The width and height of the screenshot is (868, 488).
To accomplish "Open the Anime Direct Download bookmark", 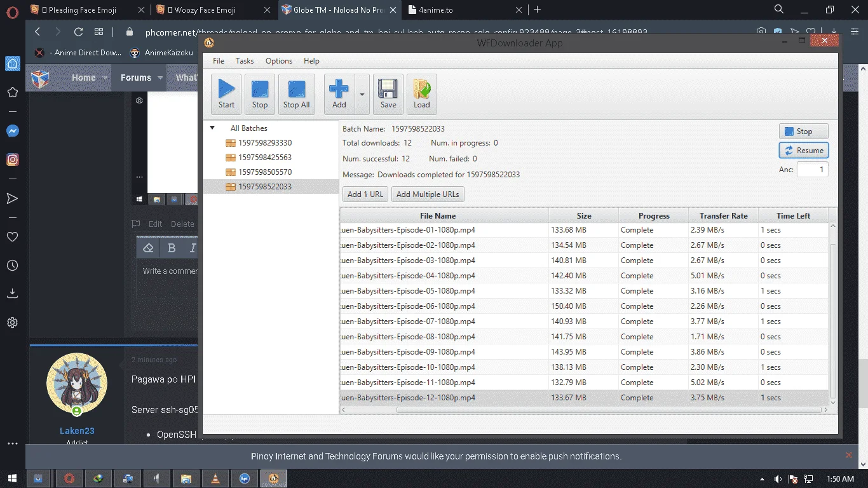I will pyautogui.click(x=78, y=53).
